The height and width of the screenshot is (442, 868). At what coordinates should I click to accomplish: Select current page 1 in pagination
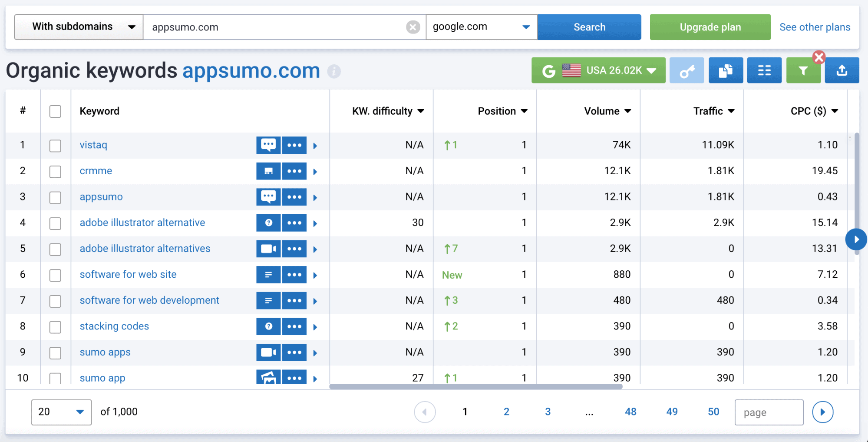[x=465, y=412]
